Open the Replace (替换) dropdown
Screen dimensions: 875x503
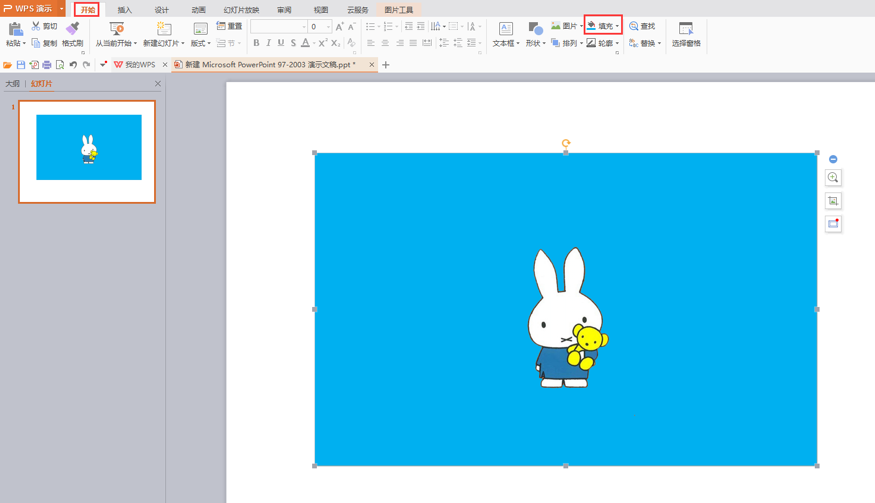(x=659, y=43)
